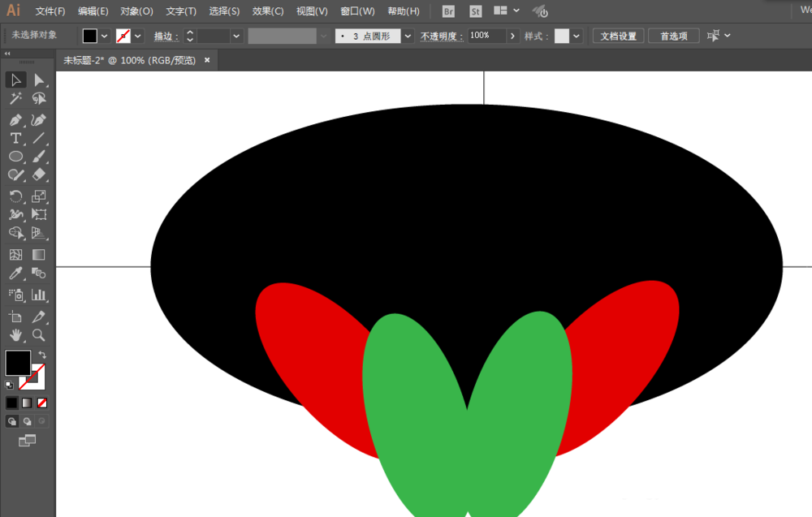The height and width of the screenshot is (517, 812).
Task: Select the Hand tool
Action: click(x=15, y=335)
